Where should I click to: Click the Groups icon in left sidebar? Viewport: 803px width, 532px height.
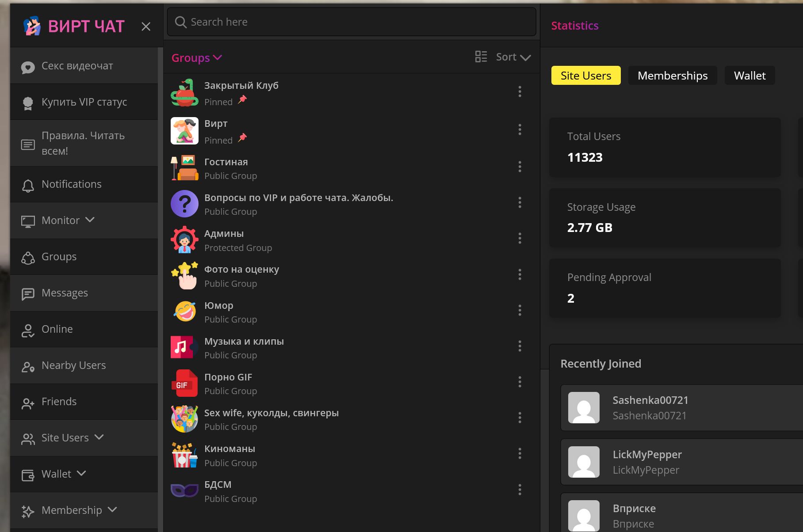click(28, 258)
